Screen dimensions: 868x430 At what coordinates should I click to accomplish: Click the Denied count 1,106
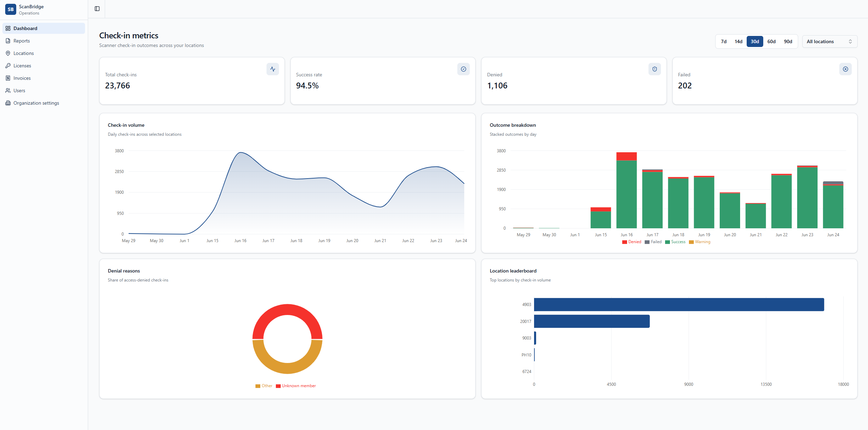pos(497,86)
